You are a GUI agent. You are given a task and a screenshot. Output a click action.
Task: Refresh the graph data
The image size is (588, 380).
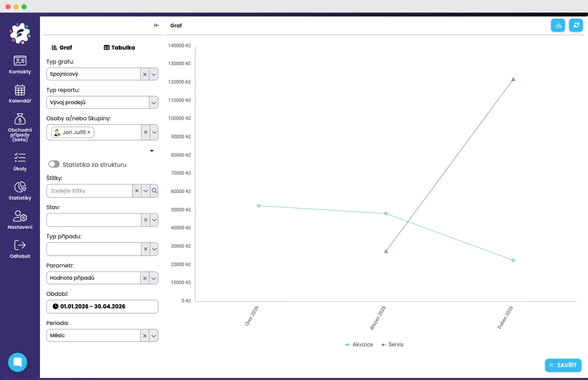[x=576, y=25]
